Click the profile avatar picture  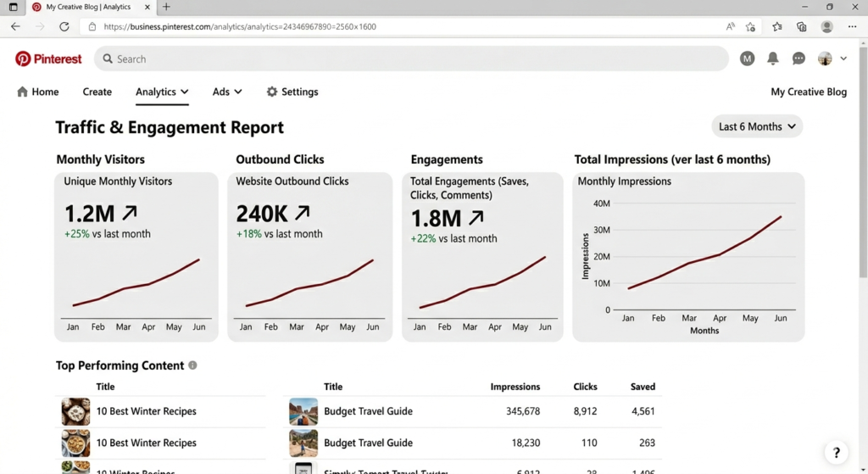click(x=825, y=59)
